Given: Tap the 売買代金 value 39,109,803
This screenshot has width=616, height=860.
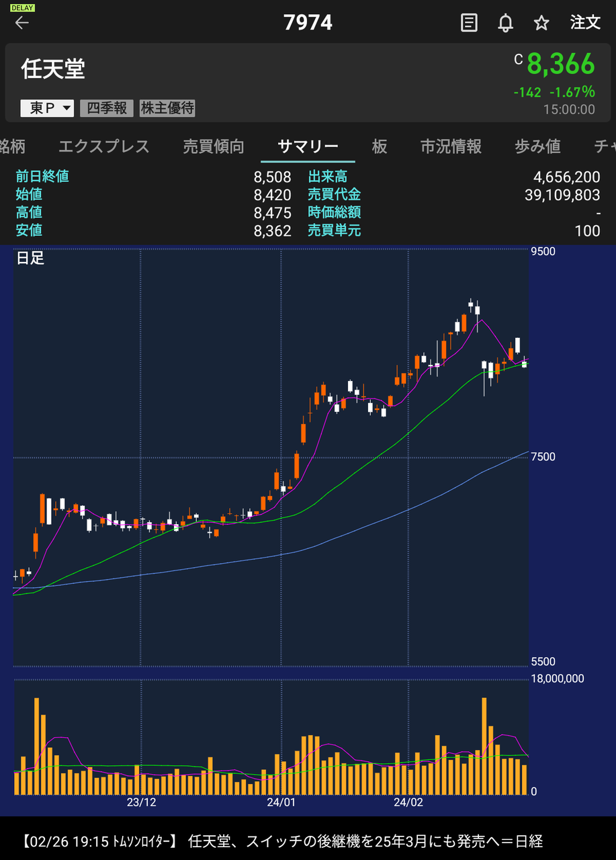Looking at the screenshot, I should click(562, 195).
